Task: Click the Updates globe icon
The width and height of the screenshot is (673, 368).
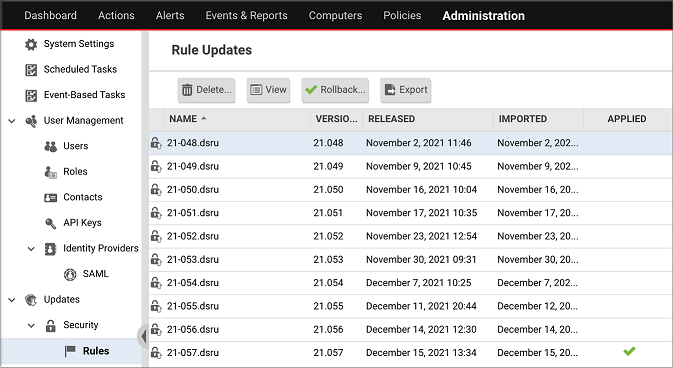Action: [x=31, y=300]
